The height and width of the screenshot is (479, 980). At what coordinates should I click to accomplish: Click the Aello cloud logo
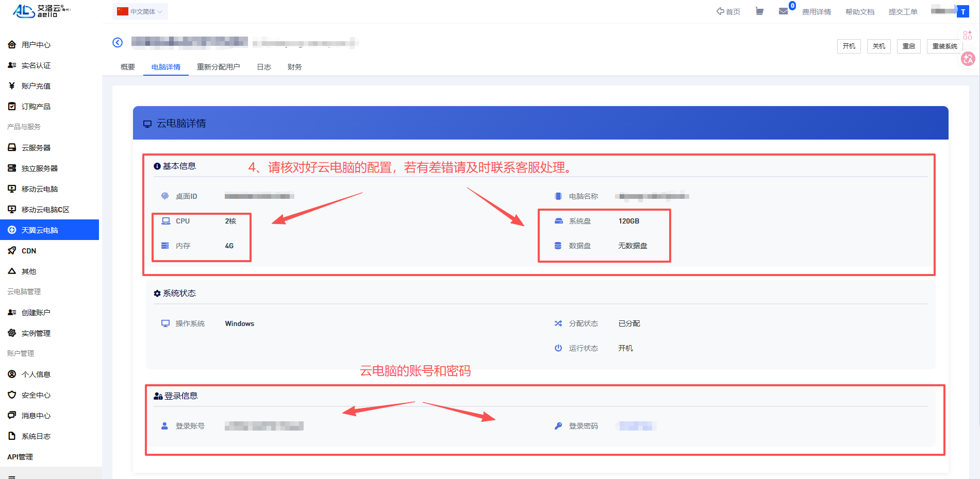tap(41, 11)
